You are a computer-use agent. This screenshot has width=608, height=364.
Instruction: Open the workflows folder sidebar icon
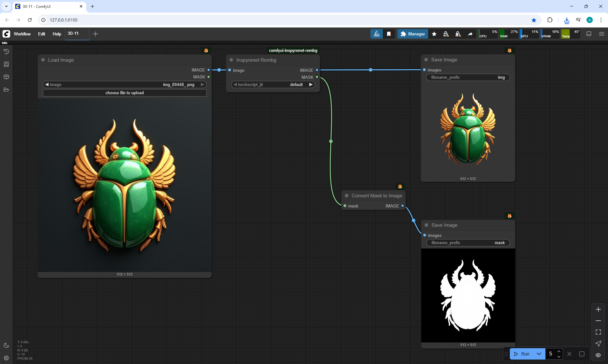(x=6, y=89)
